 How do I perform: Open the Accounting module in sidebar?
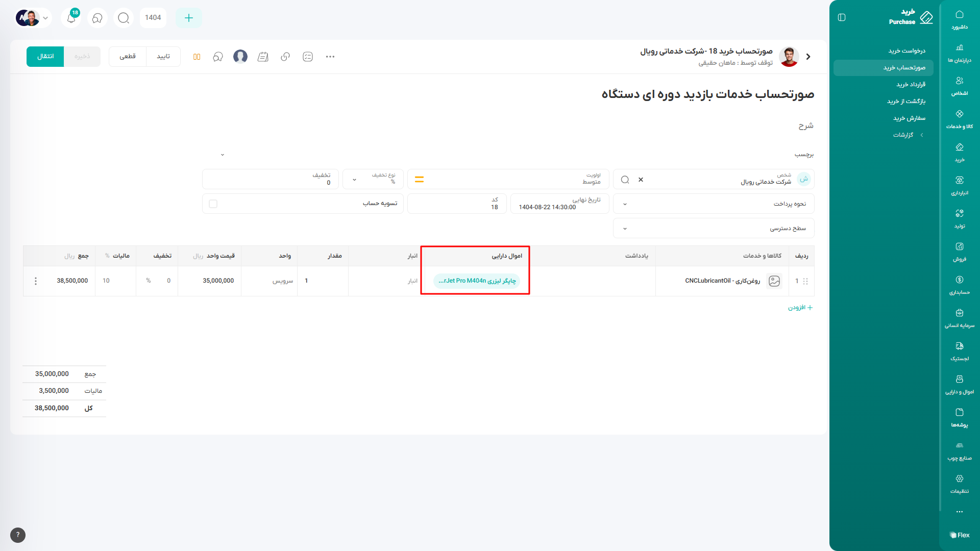pos(959,285)
